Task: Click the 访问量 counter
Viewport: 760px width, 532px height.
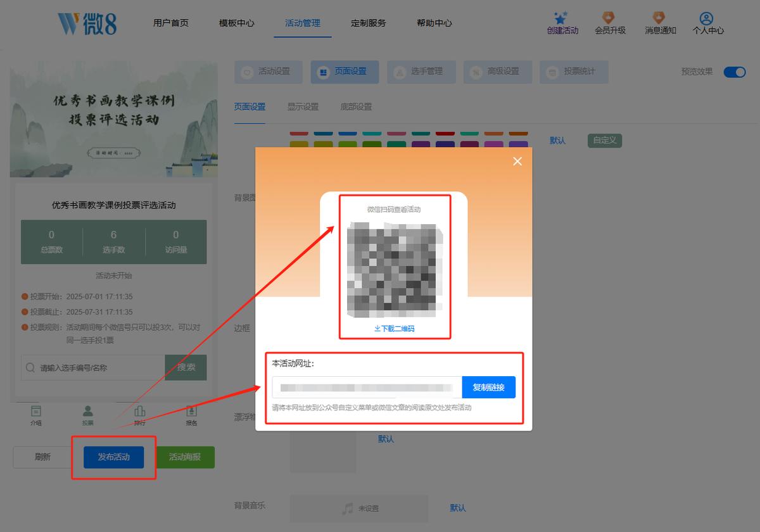Action: coord(175,242)
